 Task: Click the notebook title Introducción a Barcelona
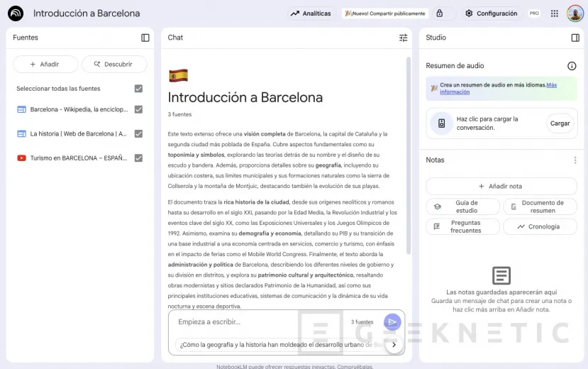tap(87, 13)
